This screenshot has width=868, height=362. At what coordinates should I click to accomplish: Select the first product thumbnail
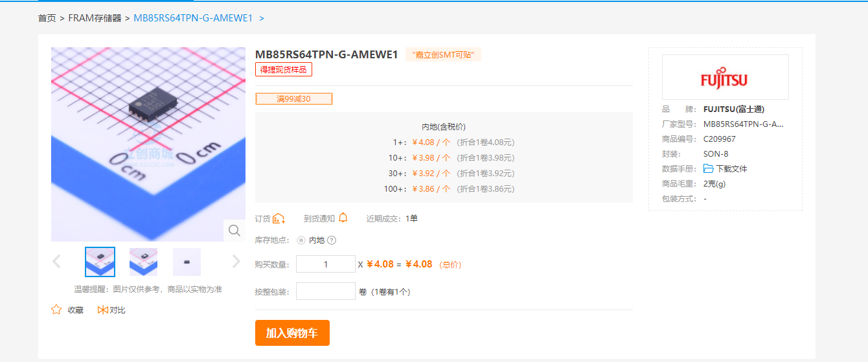(100, 262)
